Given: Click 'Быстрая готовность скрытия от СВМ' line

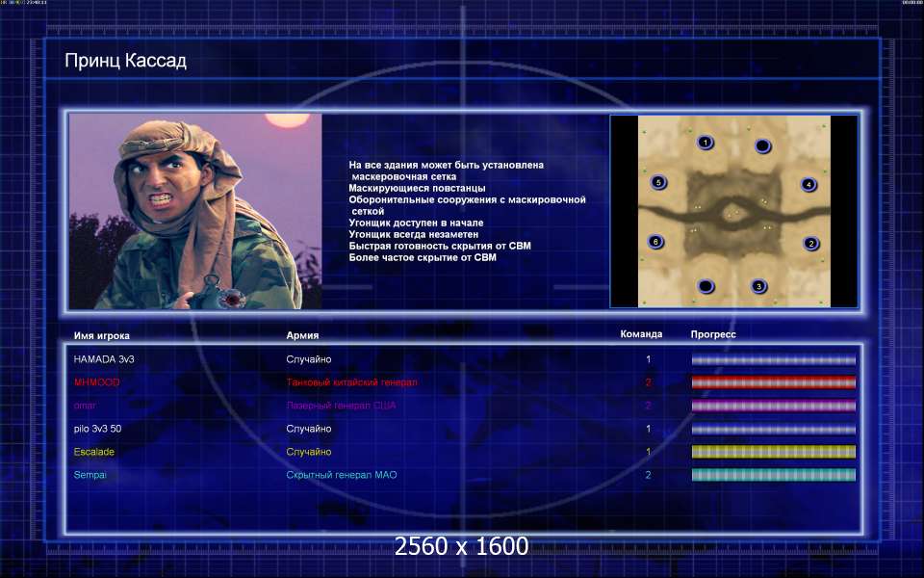Looking at the screenshot, I should coord(440,246).
